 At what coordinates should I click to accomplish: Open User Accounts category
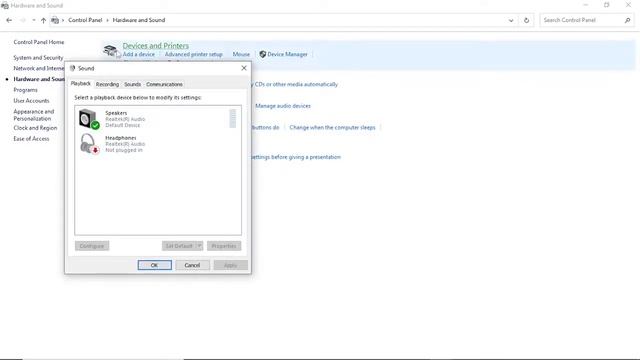pos(31,100)
